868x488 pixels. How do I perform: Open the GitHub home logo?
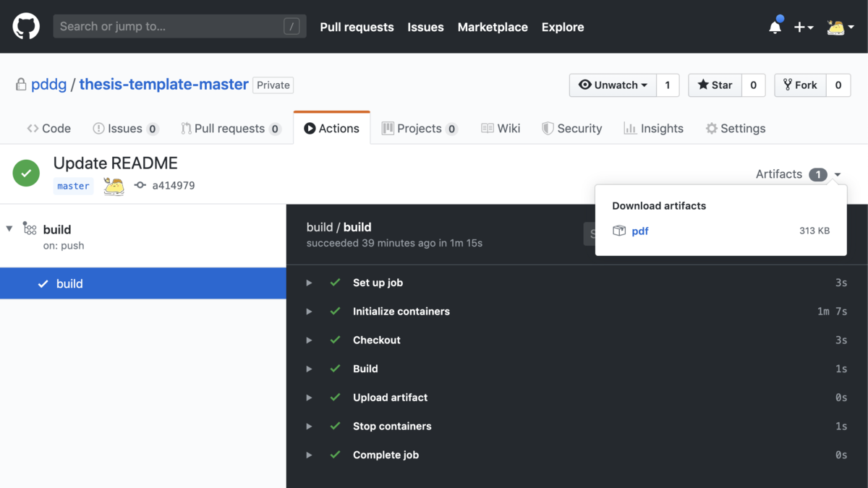pos(26,27)
